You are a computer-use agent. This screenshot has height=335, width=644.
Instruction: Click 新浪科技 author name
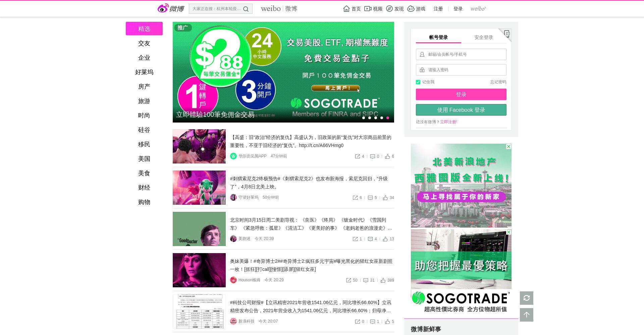[x=247, y=321]
